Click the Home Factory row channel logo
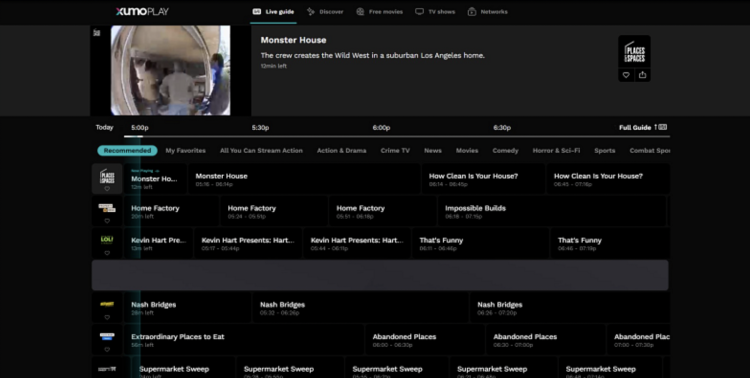 (107, 208)
